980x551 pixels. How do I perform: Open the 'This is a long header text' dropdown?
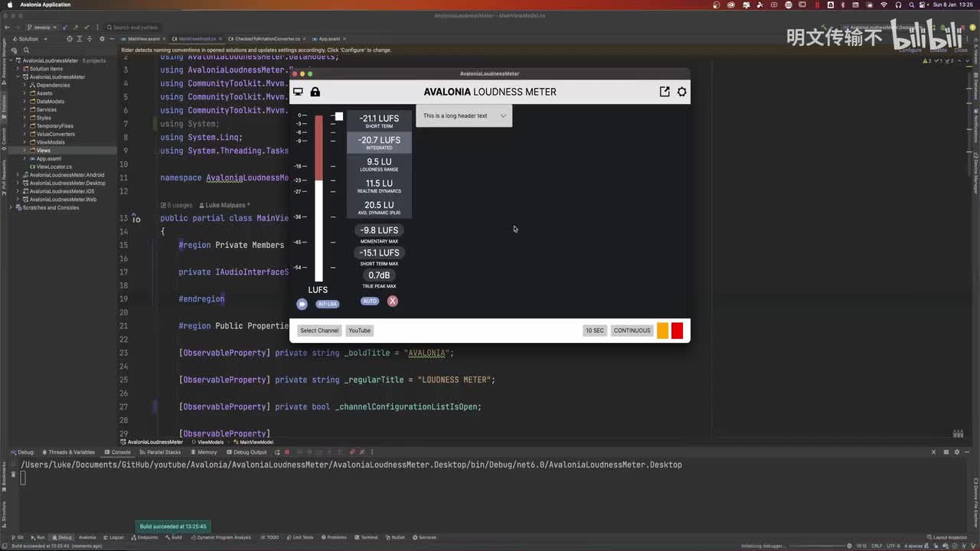pyautogui.click(x=464, y=116)
